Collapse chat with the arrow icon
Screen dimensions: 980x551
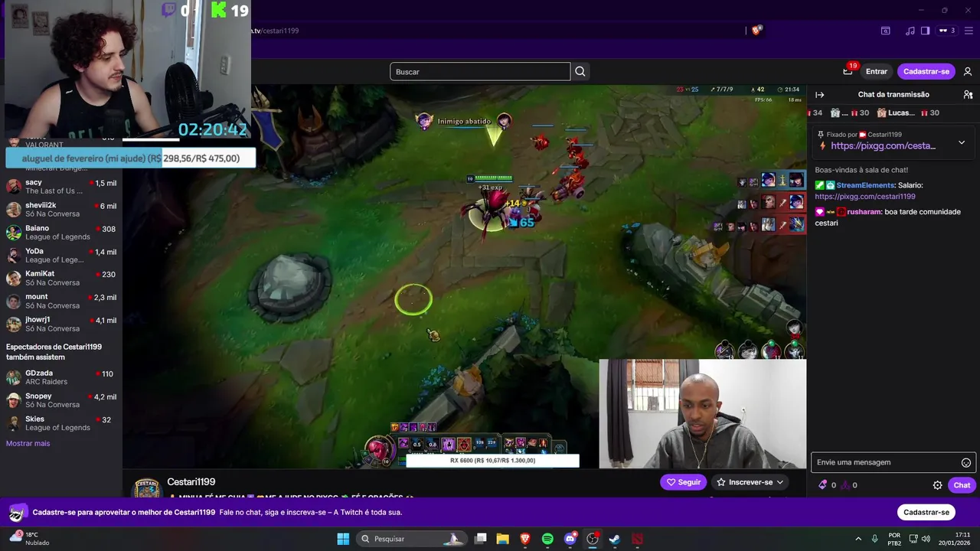(819, 94)
